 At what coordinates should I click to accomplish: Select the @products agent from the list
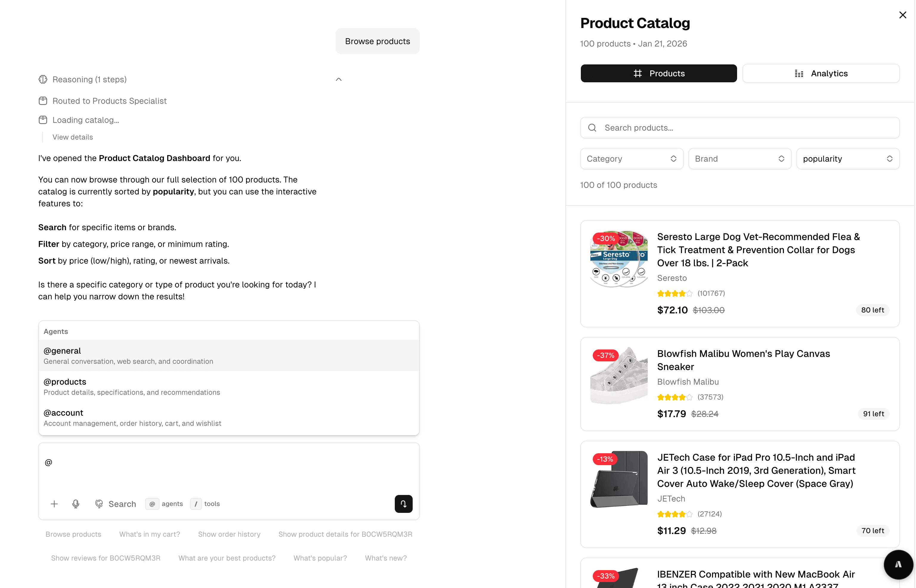[x=229, y=386]
